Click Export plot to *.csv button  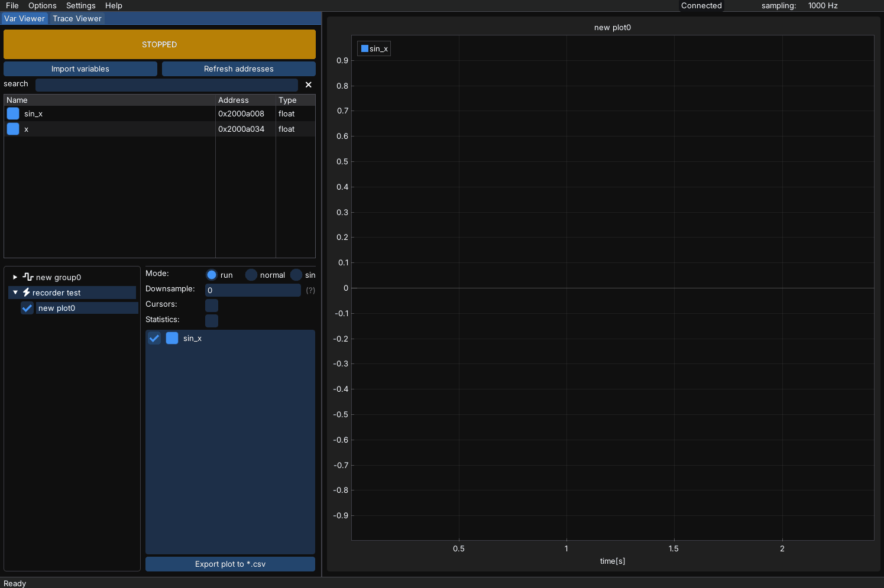[230, 564]
